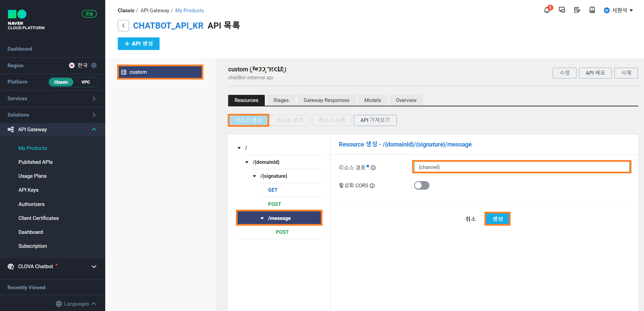Switch to the Overview tab

pos(406,100)
